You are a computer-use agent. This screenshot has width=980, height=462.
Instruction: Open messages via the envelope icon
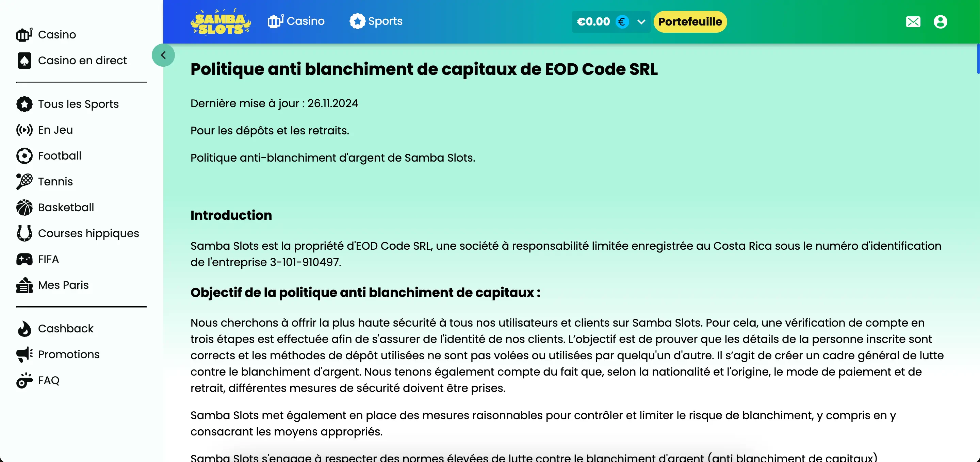[x=913, y=22]
